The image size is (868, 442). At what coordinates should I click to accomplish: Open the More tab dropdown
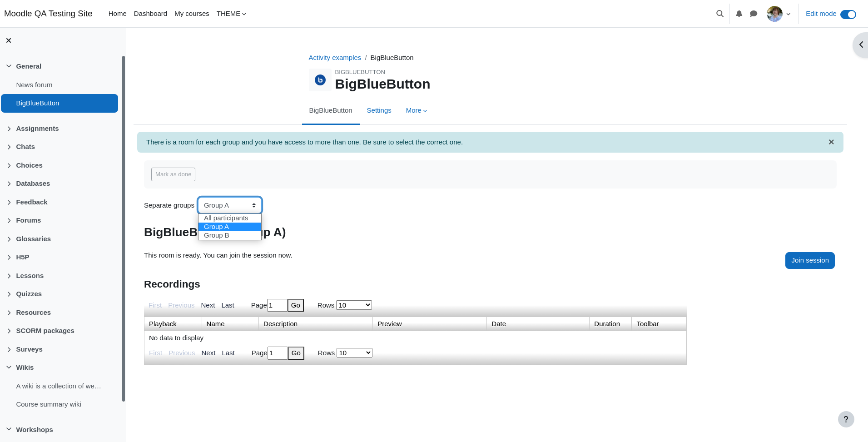tap(417, 110)
